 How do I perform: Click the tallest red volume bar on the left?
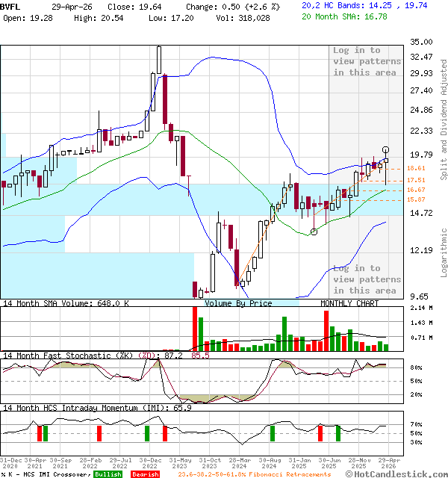pyautogui.click(x=196, y=328)
